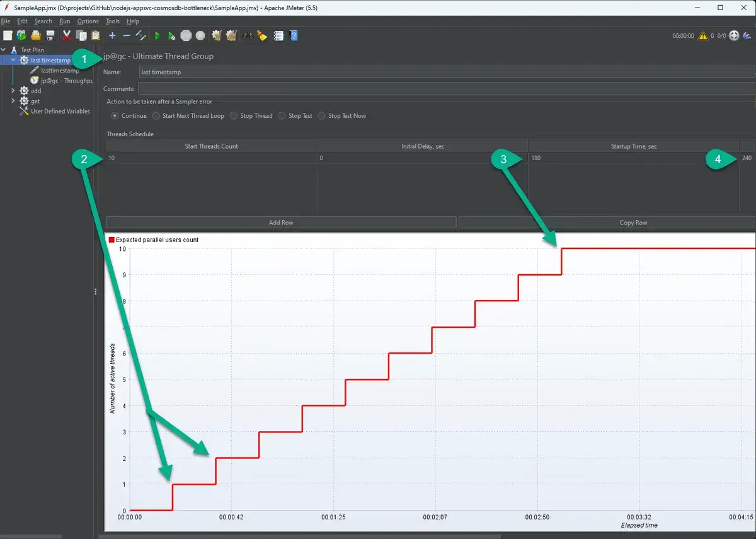The image size is (756, 539).
Task: Open the yellow warning log indicator
Action: 703,36
